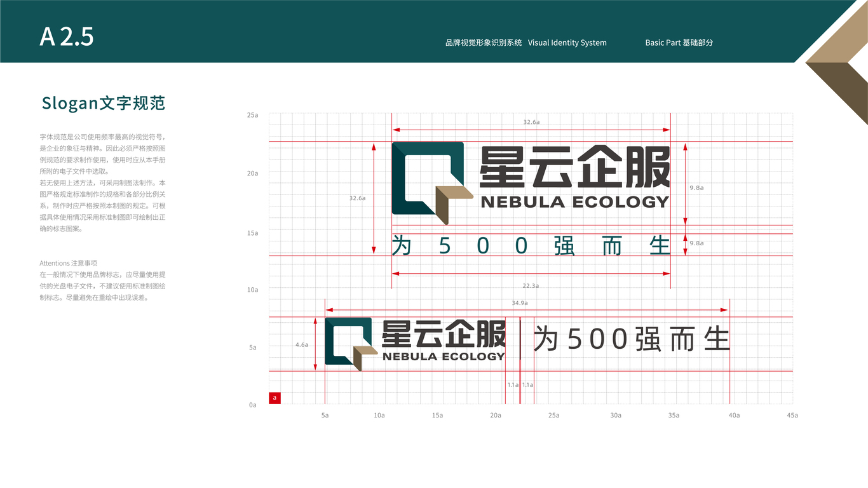
Task: Select 'Visual Identity System' header text
Action: tap(567, 43)
